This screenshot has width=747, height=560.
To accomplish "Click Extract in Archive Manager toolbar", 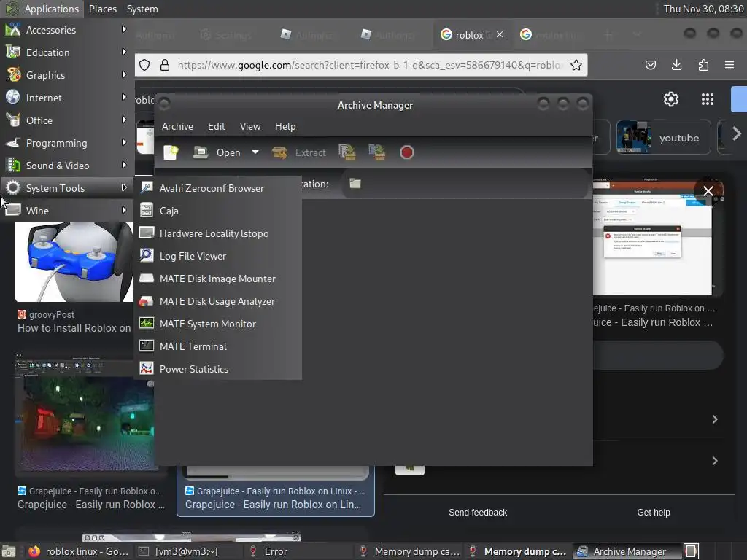I will click(x=298, y=152).
